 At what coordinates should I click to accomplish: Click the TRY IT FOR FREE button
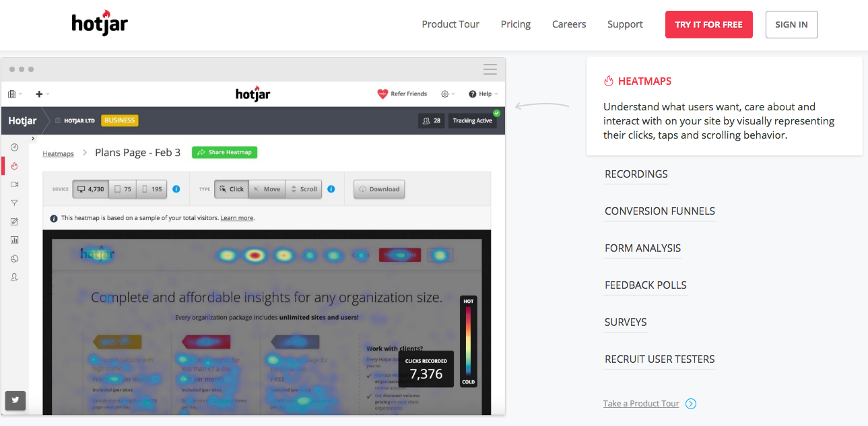tap(709, 24)
